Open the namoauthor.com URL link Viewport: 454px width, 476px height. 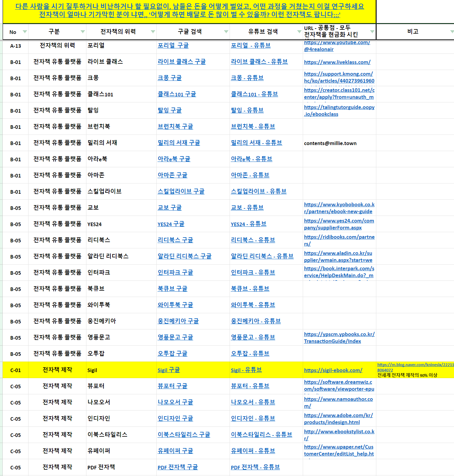pyautogui.click(x=338, y=402)
